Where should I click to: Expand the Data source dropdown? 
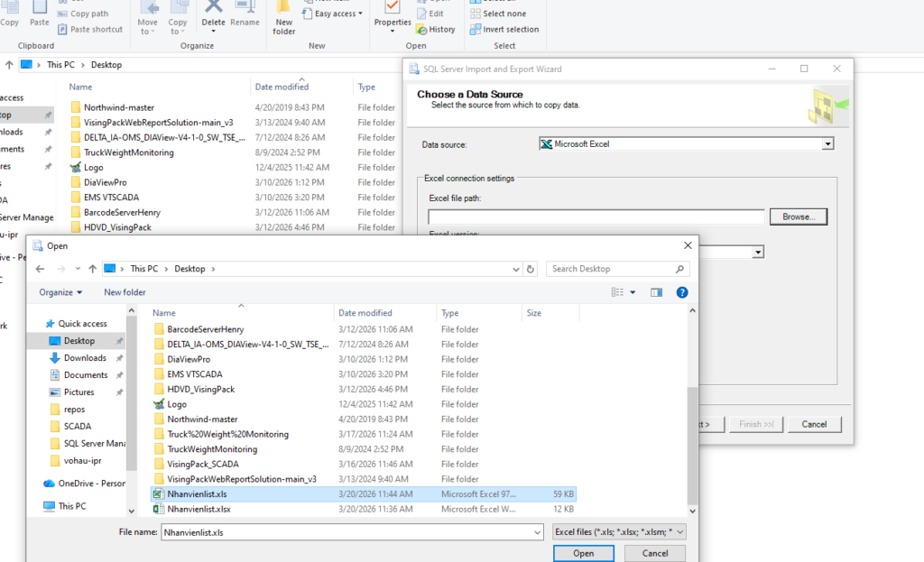click(x=827, y=144)
